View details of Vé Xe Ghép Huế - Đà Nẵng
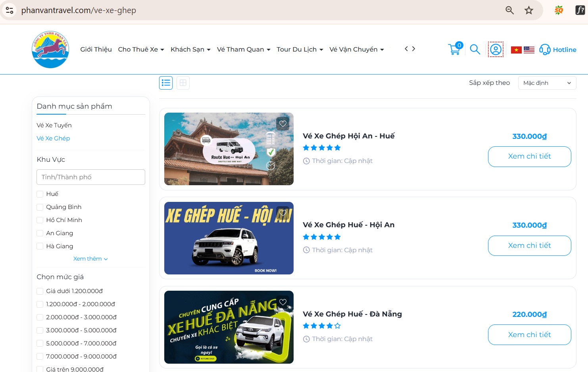The width and height of the screenshot is (588, 372). tap(530, 335)
